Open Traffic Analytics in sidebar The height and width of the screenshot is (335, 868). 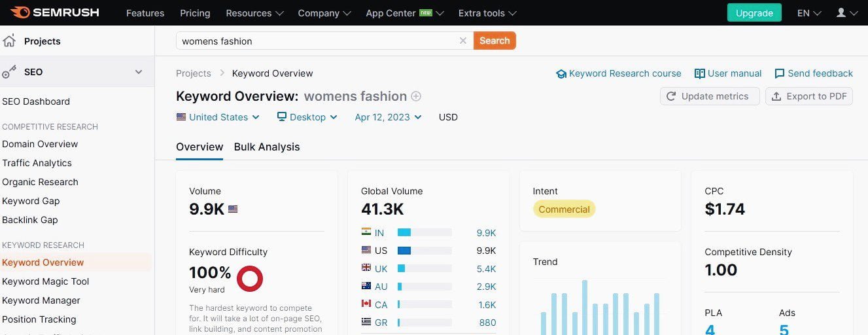pos(37,163)
